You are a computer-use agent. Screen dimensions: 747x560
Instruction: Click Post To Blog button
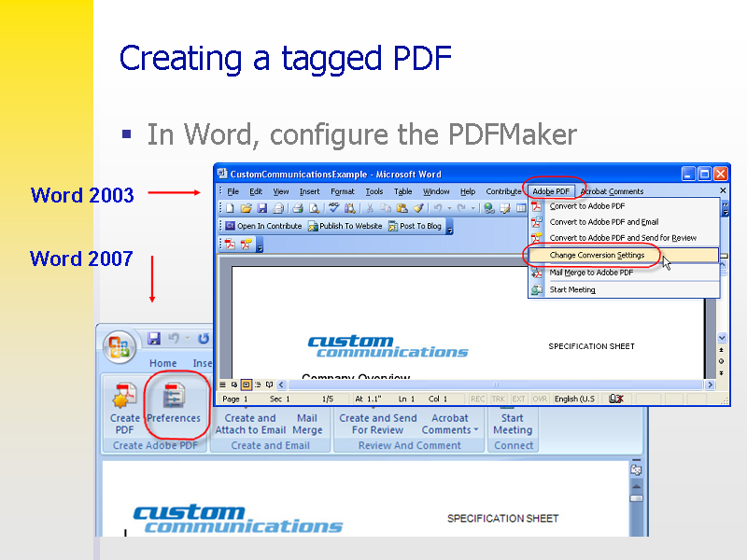coord(415,226)
